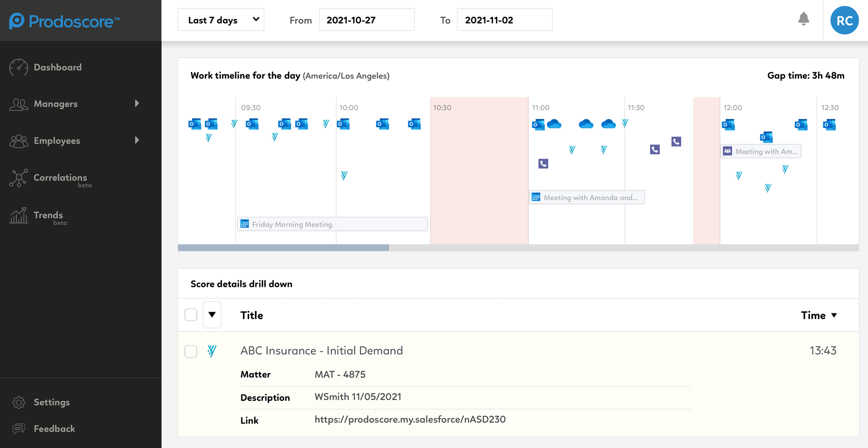Click the Outlook icon under 12:30

[x=829, y=125]
